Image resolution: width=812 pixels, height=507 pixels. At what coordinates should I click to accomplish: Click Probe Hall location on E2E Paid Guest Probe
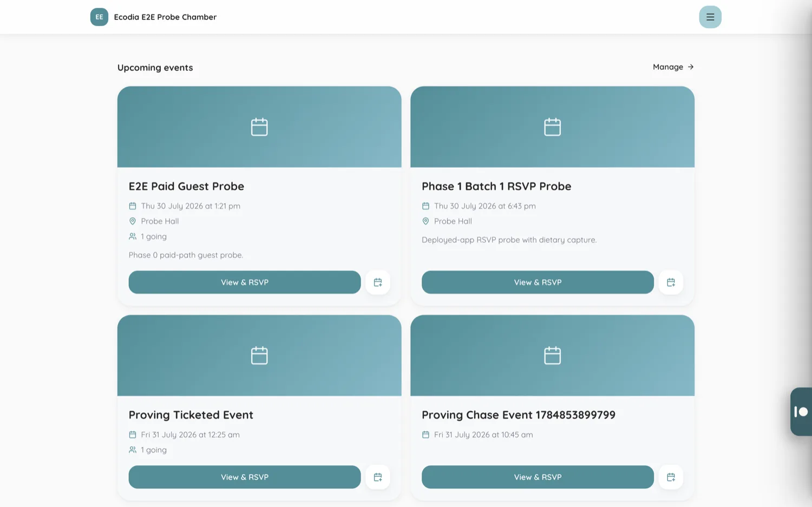tap(160, 221)
